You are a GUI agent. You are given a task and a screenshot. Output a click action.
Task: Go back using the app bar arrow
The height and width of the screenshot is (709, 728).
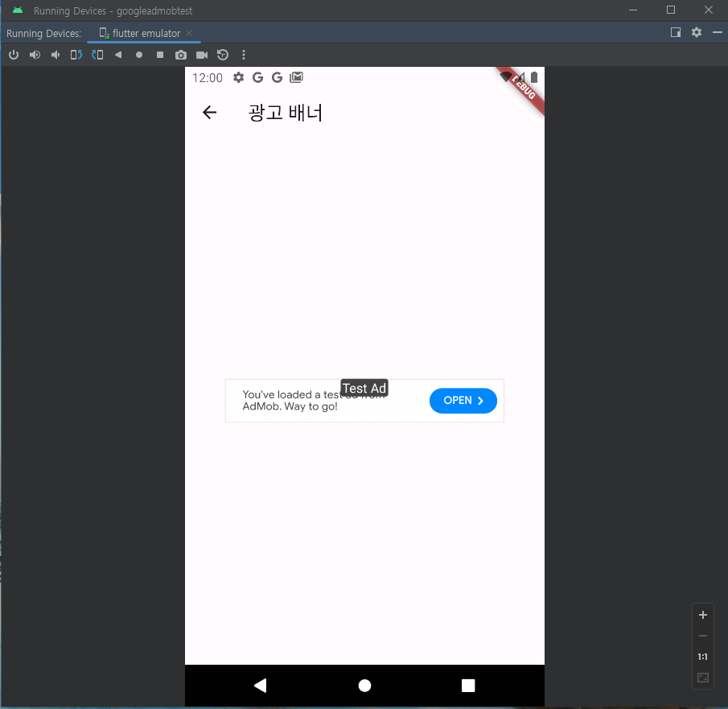(x=209, y=113)
